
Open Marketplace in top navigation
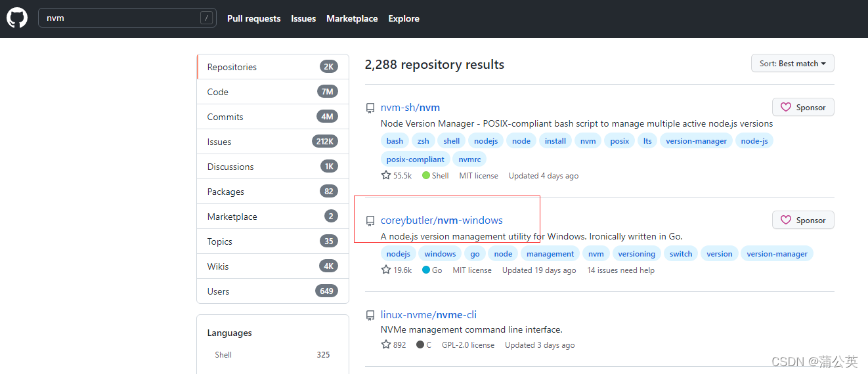(x=352, y=18)
